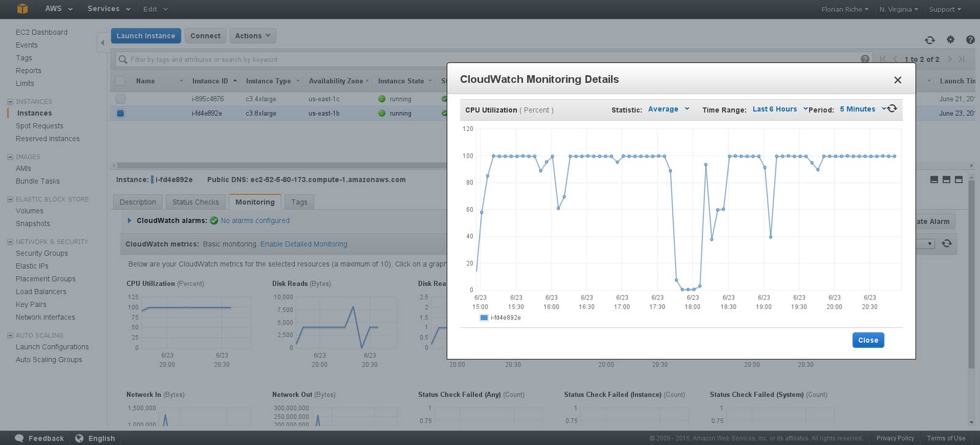The width and height of the screenshot is (980, 445).
Task: Expand the CloudWatch alarms disclosure triangle
Action: pyautogui.click(x=129, y=220)
